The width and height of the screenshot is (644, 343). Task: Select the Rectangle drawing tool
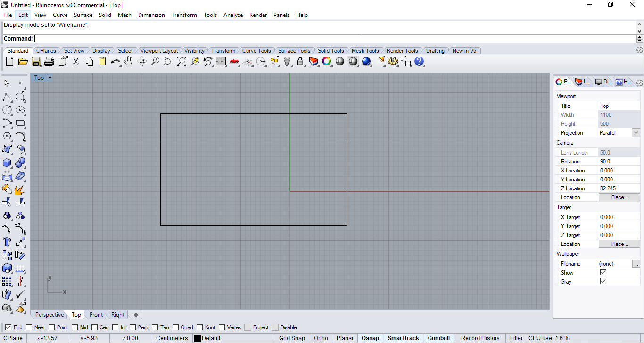click(x=20, y=123)
